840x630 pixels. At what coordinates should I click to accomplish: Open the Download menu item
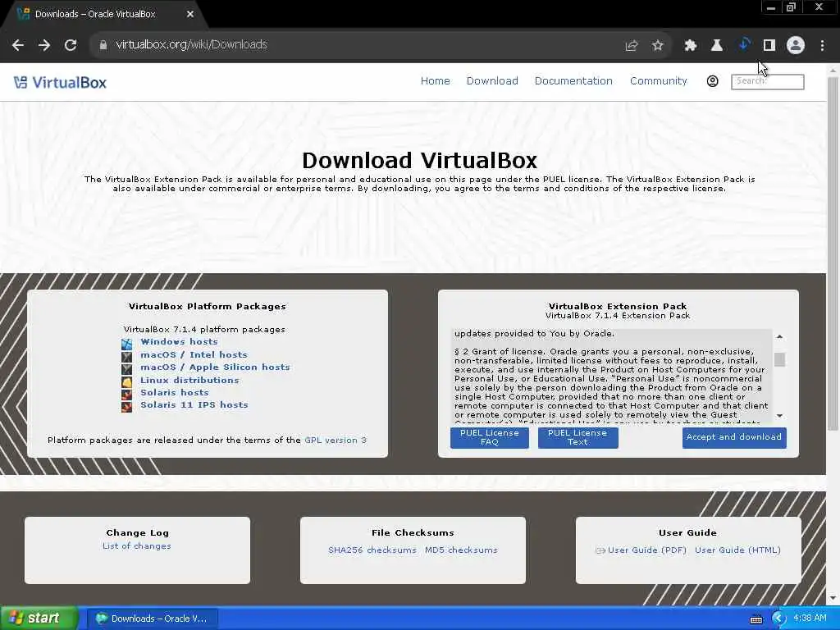[492, 81]
